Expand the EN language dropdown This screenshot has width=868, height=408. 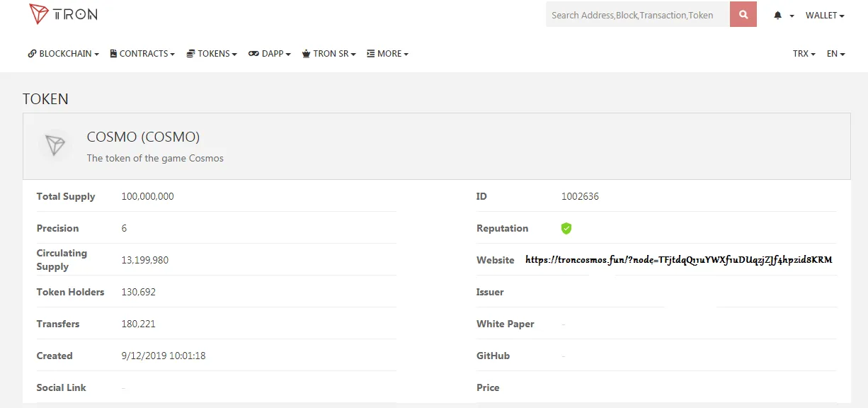pyautogui.click(x=836, y=54)
